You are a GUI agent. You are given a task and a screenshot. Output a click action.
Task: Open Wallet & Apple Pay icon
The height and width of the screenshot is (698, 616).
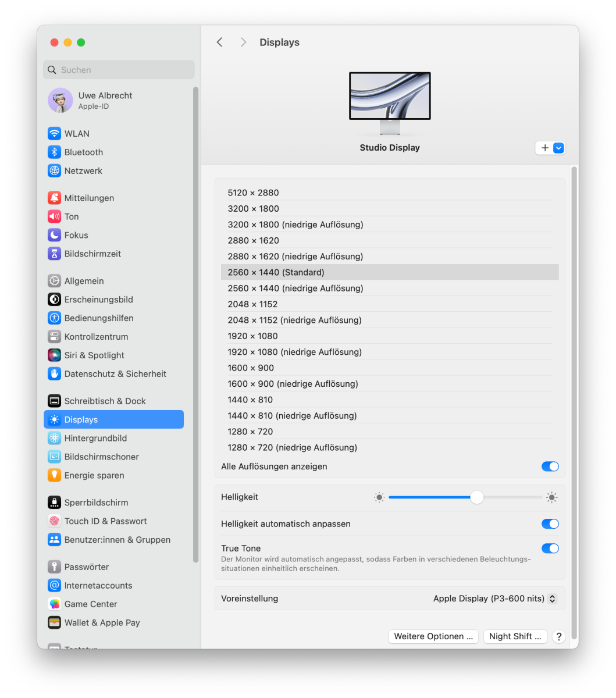coord(54,623)
